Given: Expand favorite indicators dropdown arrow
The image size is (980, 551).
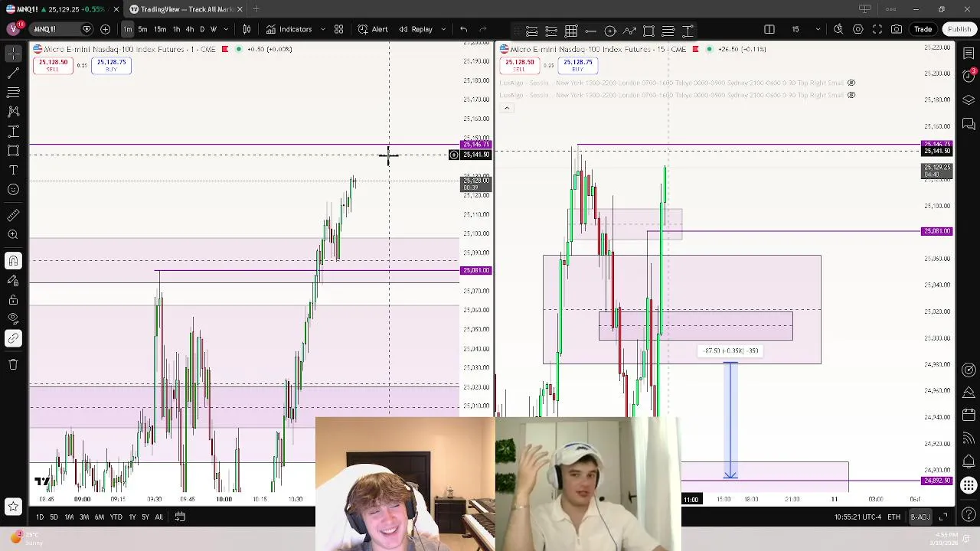Looking at the screenshot, I should (322, 29).
